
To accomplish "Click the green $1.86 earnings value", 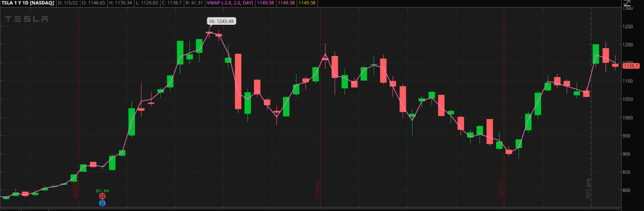I will click(103, 191).
